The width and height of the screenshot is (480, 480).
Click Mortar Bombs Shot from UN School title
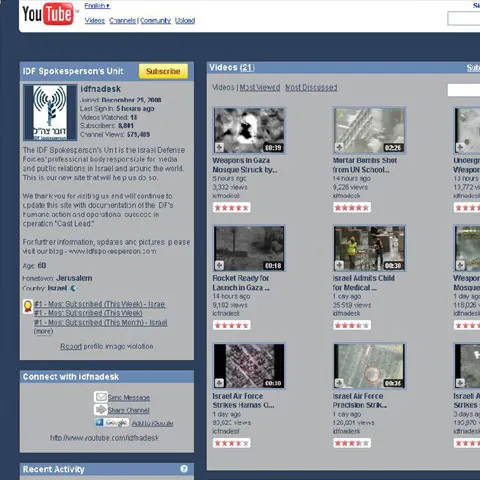[x=365, y=165]
